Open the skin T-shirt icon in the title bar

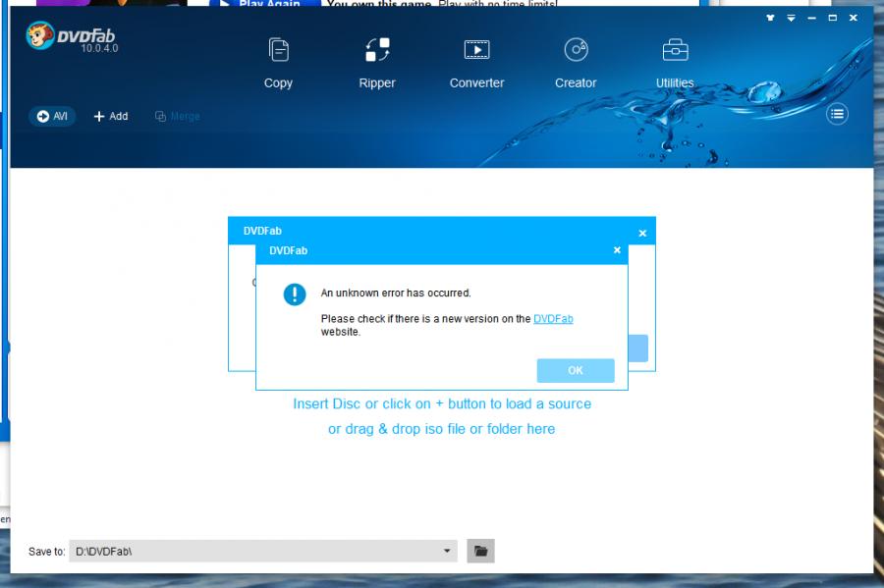[770, 18]
